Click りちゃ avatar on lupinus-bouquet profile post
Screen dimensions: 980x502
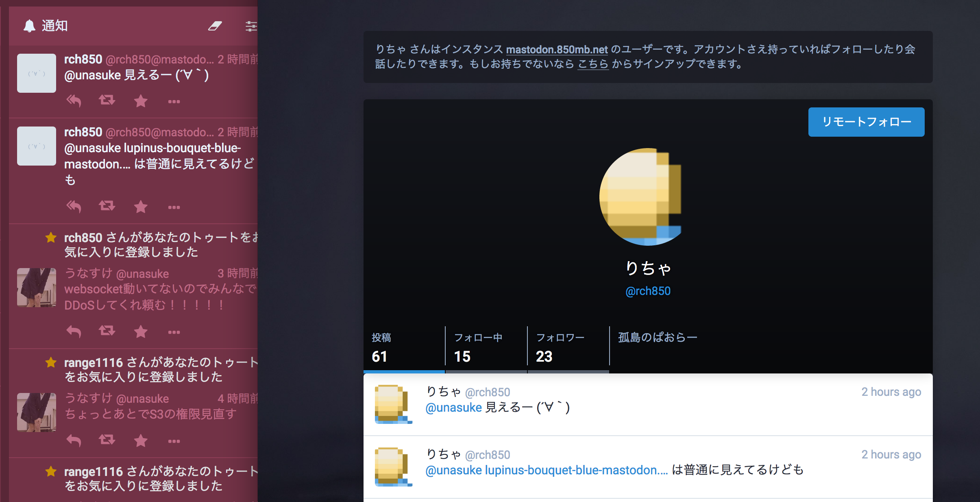[x=393, y=467]
